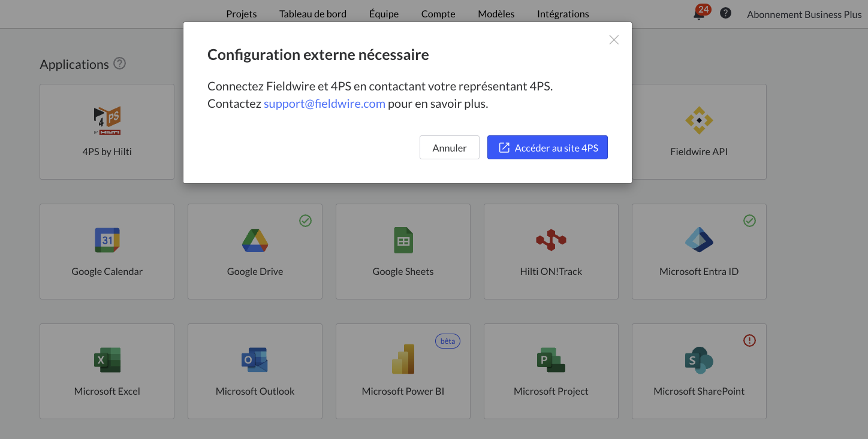
Task: Open the Fieldwire API integration tile
Action: point(699,132)
